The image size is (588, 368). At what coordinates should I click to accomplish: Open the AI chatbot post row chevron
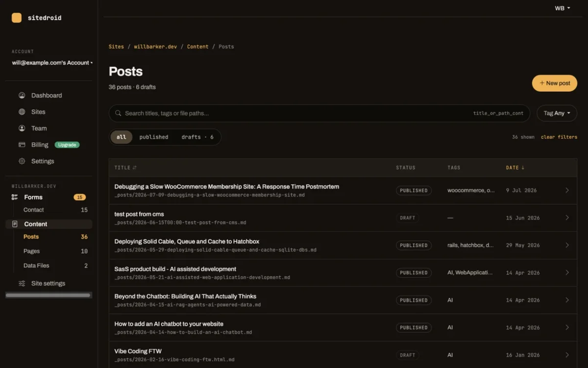567,328
